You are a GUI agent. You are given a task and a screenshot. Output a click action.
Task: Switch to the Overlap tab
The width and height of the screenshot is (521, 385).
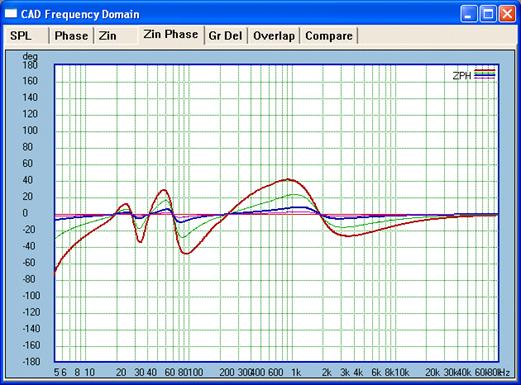pyautogui.click(x=274, y=36)
